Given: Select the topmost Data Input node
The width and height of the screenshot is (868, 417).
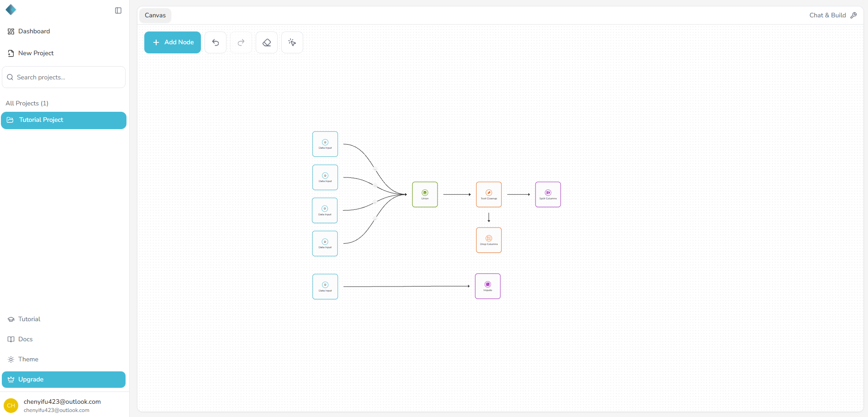Looking at the screenshot, I should (325, 144).
